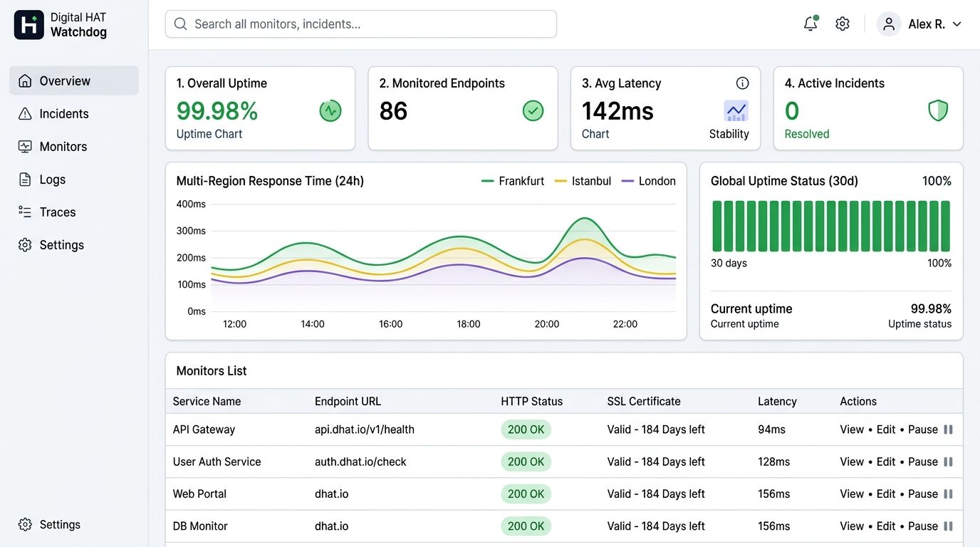
Task: Sort by the HTTP Status column header
Action: tap(532, 401)
